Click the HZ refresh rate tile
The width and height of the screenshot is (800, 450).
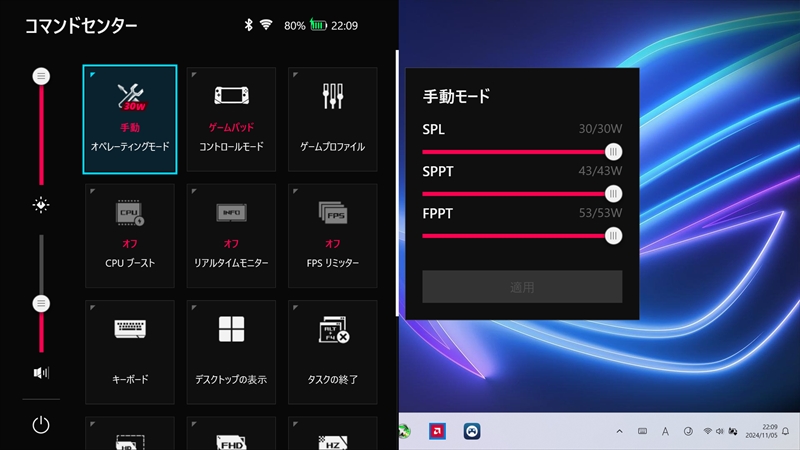coord(333,434)
